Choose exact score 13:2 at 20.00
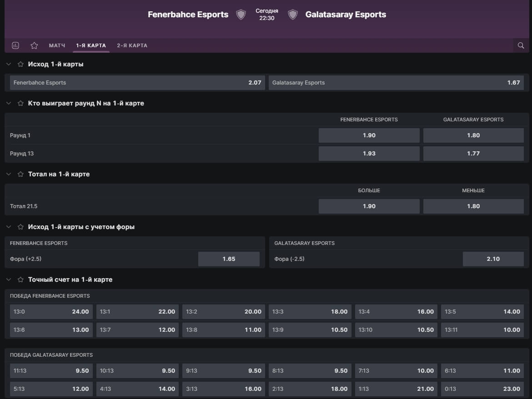Screen dimensions: 532x399 pos(224,312)
